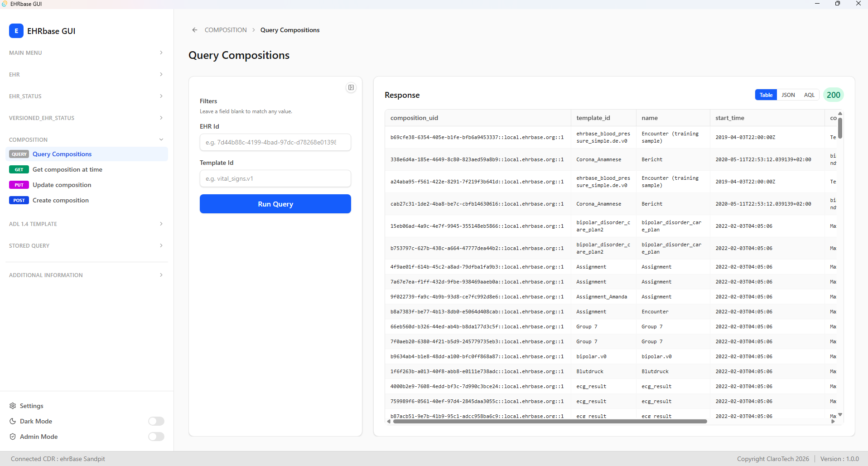The height and width of the screenshot is (466, 868).
Task: Click the composition_uid column header
Action: tap(478, 118)
